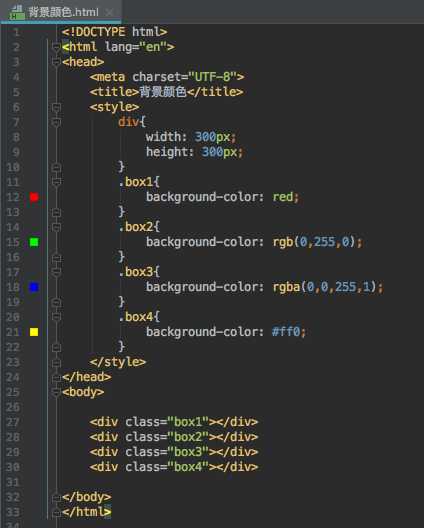Click the #ff0 hex color value
Image resolution: width=424 pixels, height=528 pixels.
(286, 332)
